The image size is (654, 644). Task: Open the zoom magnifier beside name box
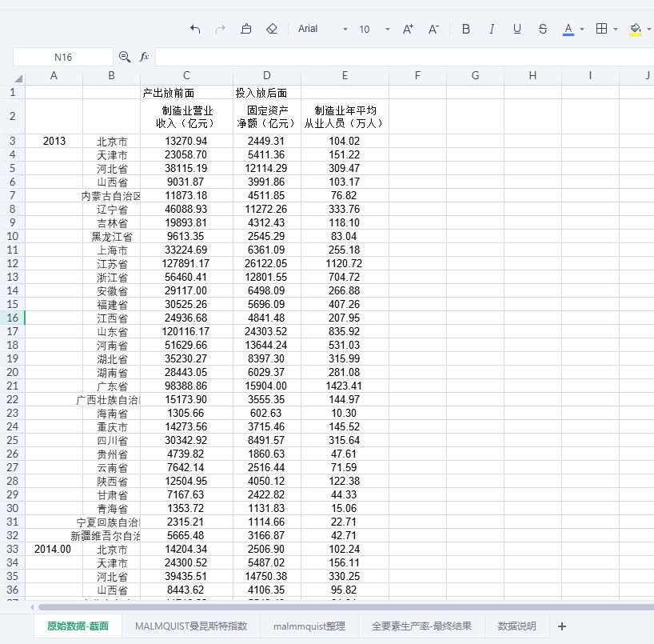click(x=125, y=57)
